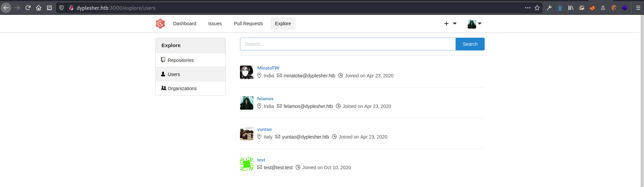Image resolution: width=644 pixels, height=187 pixels.
Task: Click into the user Search field
Action: pyautogui.click(x=348, y=44)
